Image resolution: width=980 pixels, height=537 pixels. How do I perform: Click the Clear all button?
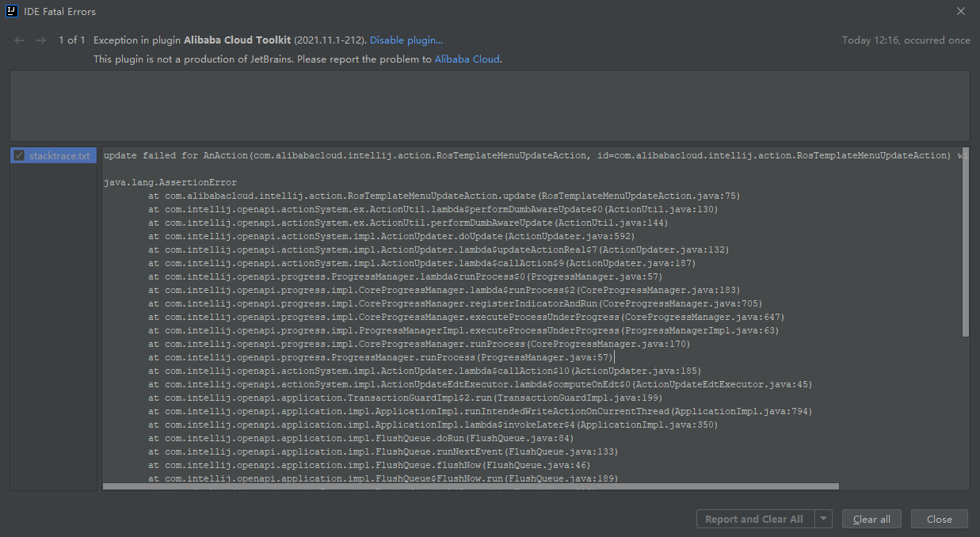871,519
